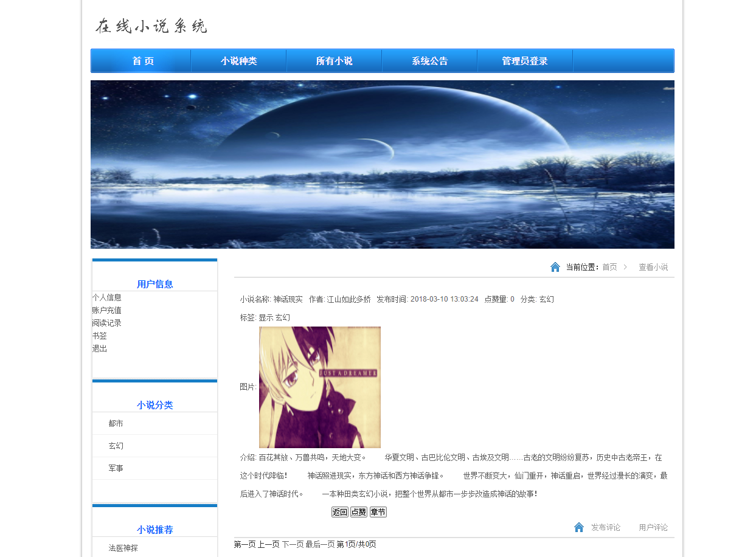The width and height of the screenshot is (756, 557).
Task: Click the novel cover image
Action: pyautogui.click(x=320, y=387)
